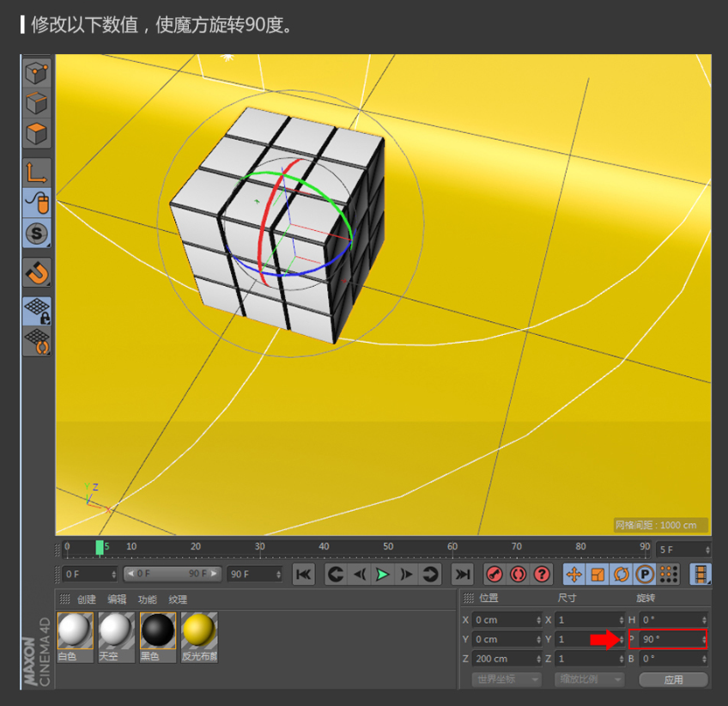Toggle the Position keyframe move icon
The image size is (728, 706).
click(574, 574)
